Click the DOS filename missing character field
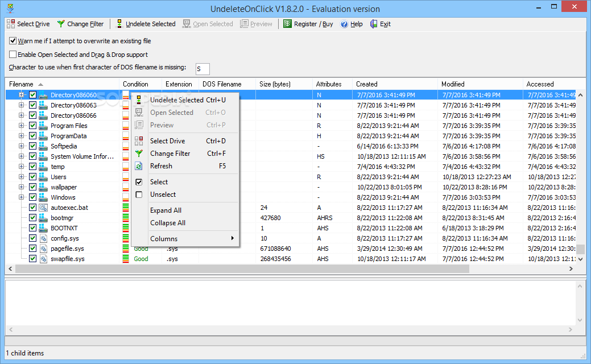 coord(202,69)
